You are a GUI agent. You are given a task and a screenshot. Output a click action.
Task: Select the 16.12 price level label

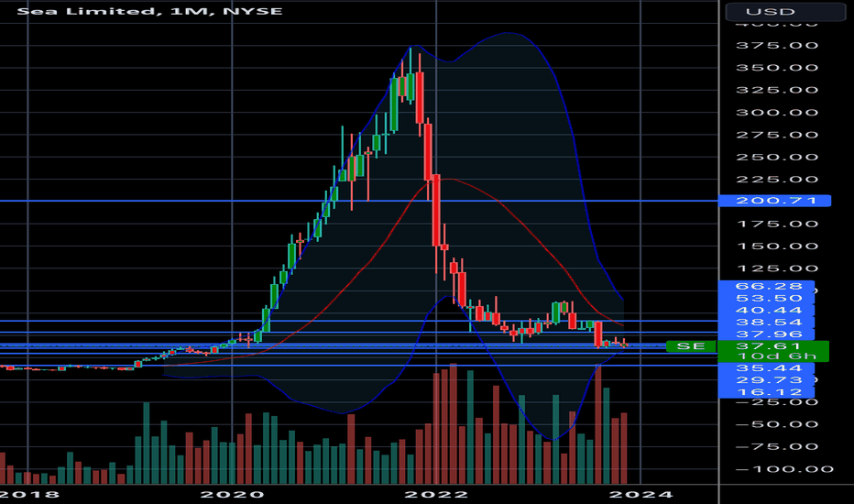point(767,392)
